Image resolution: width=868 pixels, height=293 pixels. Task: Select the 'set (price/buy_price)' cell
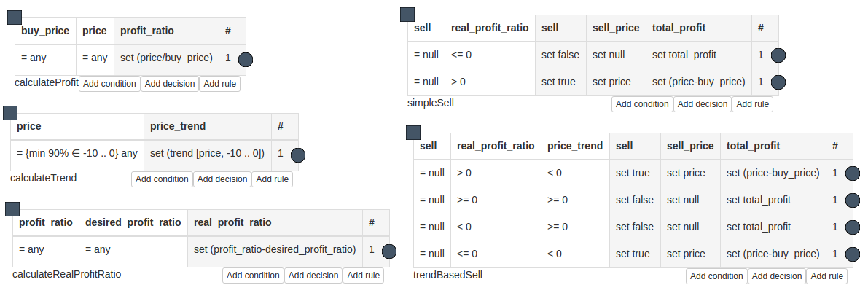pyautogui.click(x=166, y=58)
